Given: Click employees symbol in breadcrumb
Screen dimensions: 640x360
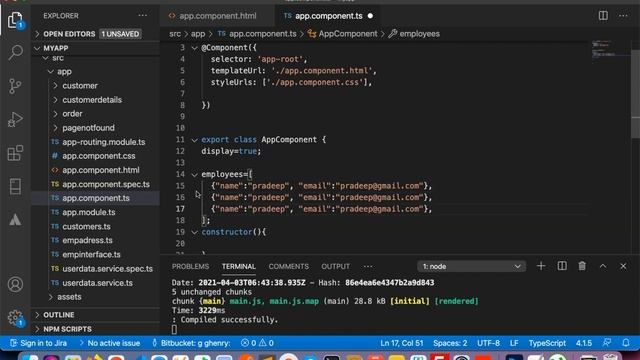Looking at the screenshot, I should coord(414,34).
